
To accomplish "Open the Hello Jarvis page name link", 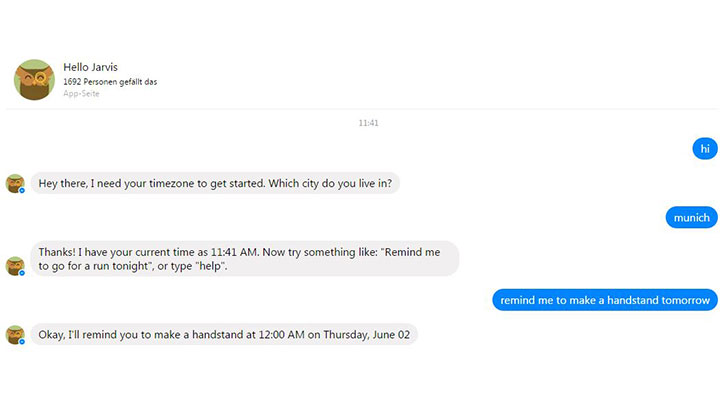I will (90, 67).
